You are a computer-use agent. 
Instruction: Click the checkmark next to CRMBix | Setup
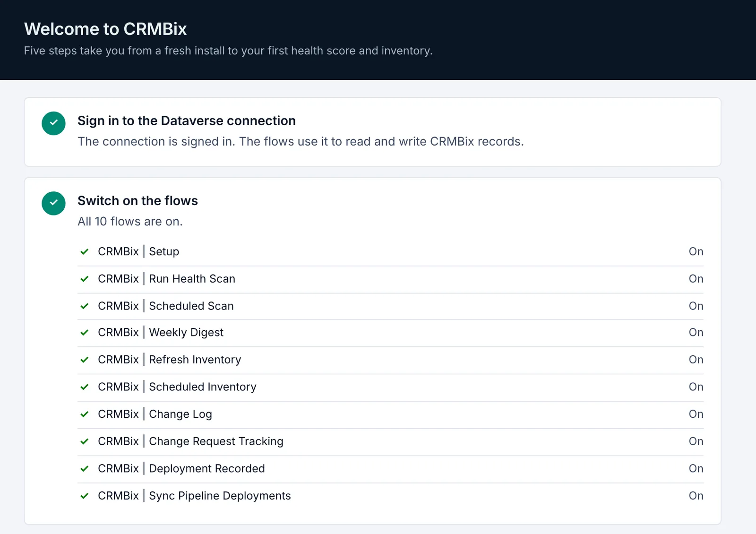(85, 252)
